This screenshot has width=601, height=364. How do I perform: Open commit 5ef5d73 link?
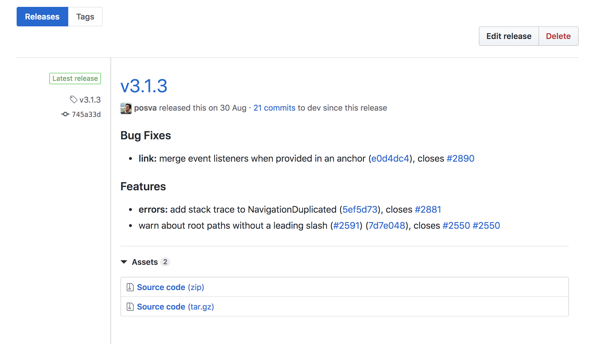(x=360, y=209)
